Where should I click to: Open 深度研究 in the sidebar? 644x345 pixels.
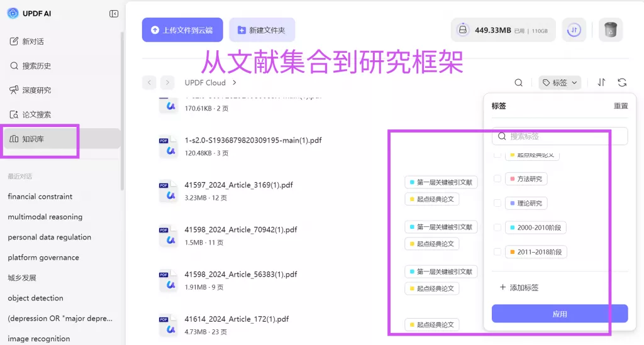tap(30, 90)
